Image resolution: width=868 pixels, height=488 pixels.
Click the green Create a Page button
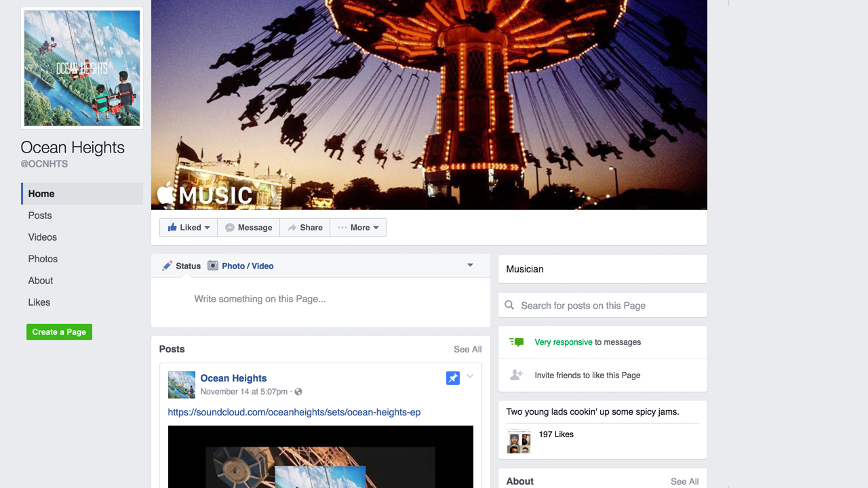coord(59,332)
